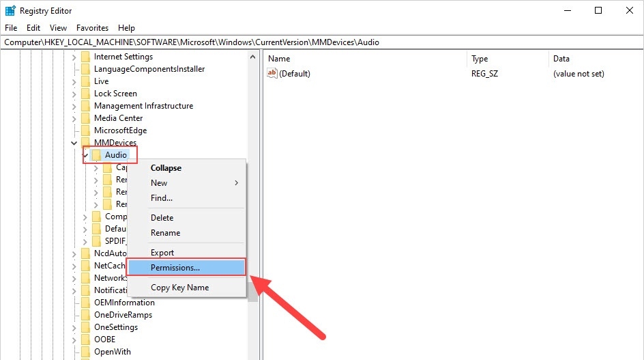Open the Edit menu
This screenshot has height=360, width=644.
point(33,27)
